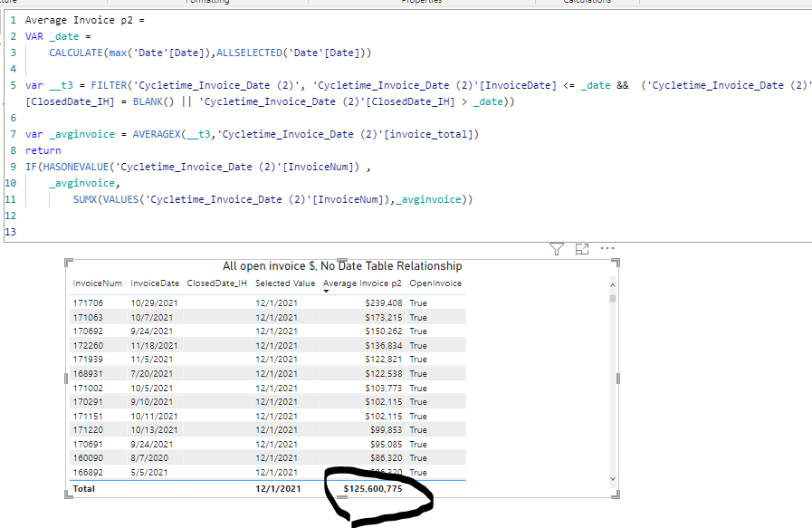Screen dimensions: 812x528
Task: Click the $136,834 value
Action: coord(384,346)
